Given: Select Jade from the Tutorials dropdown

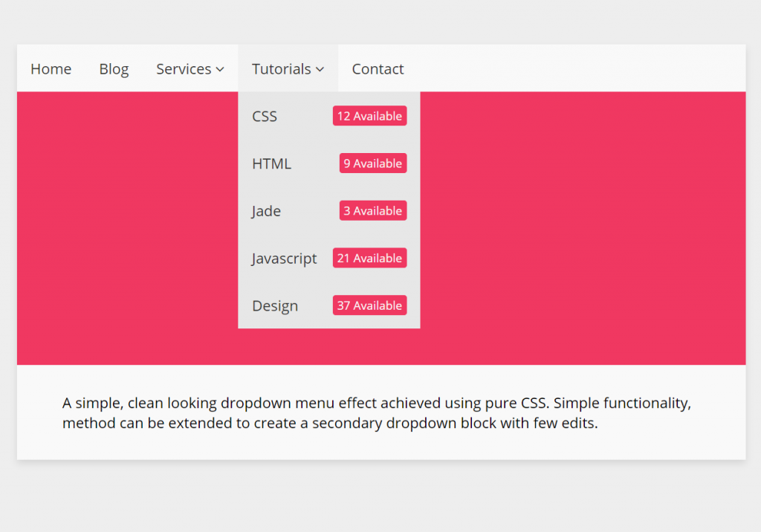Looking at the screenshot, I should pyautogui.click(x=265, y=211).
